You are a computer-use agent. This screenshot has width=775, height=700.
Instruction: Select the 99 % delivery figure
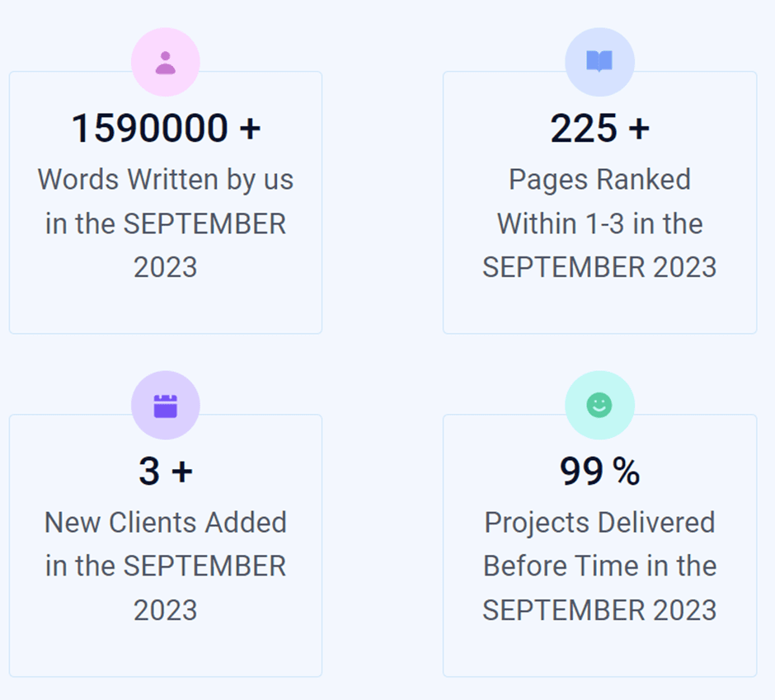coord(599,471)
